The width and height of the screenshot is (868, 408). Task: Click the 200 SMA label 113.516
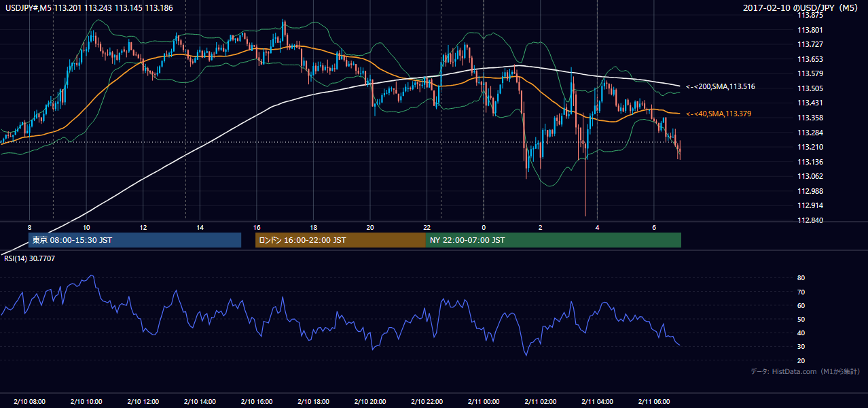tap(721, 87)
